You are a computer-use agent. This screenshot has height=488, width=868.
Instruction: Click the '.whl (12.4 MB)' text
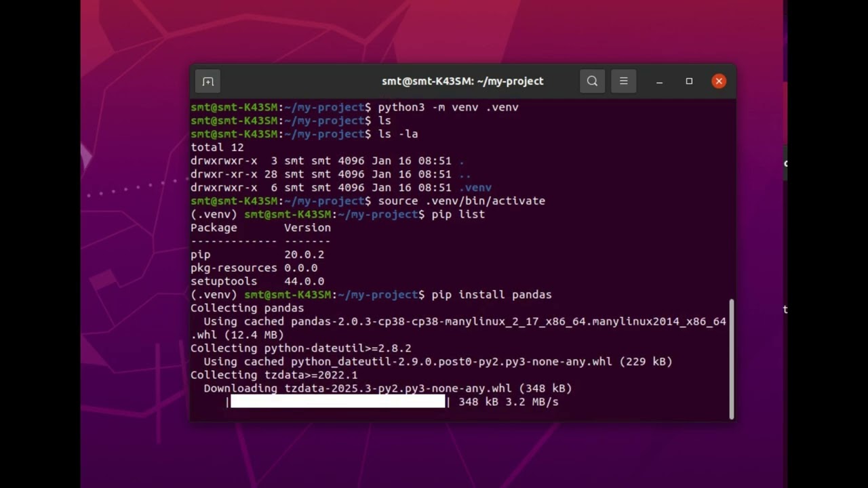click(237, 335)
